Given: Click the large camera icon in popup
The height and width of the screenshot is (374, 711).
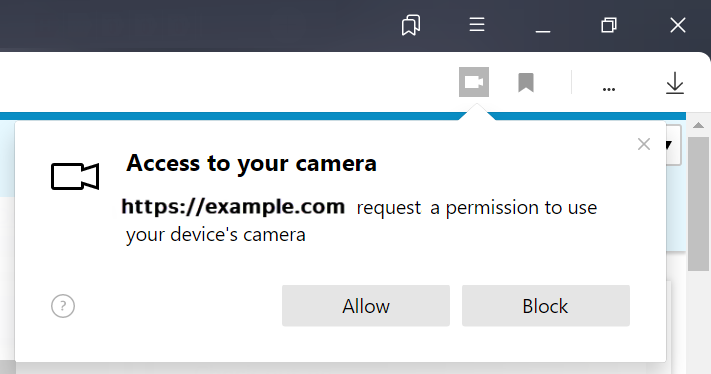Looking at the screenshot, I should [x=75, y=176].
